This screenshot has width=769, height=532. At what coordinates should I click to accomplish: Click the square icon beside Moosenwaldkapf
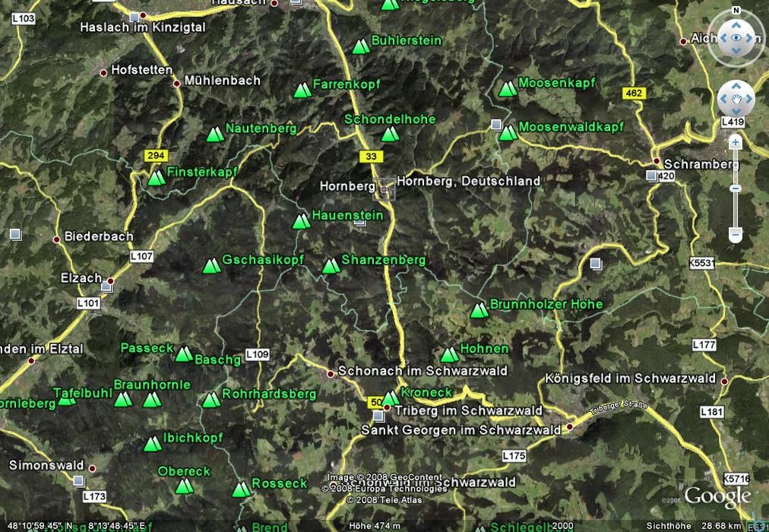(497, 125)
